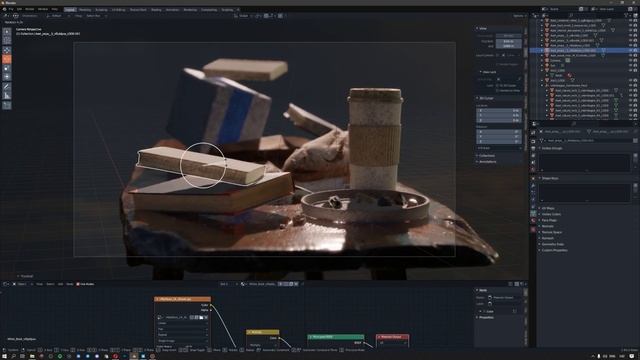This screenshot has height=360, width=640.
Task: Select the Annotate tool
Action: point(7,87)
